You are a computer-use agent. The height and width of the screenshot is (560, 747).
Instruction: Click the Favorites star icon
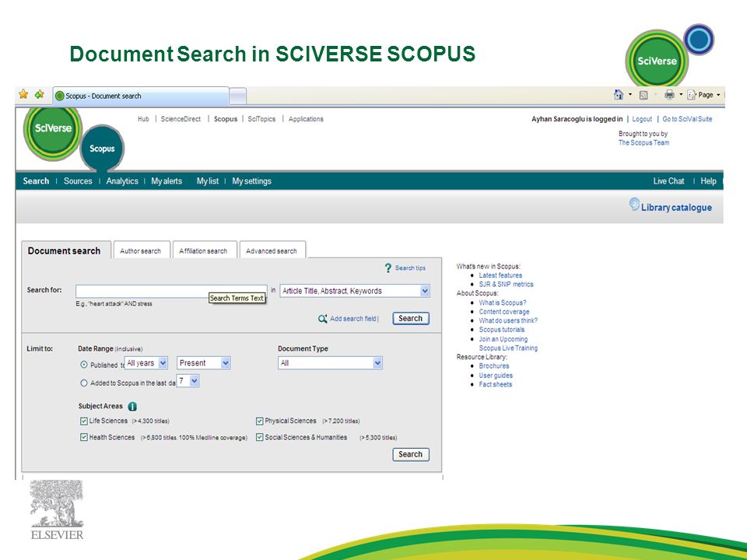click(x=23, y=94)
